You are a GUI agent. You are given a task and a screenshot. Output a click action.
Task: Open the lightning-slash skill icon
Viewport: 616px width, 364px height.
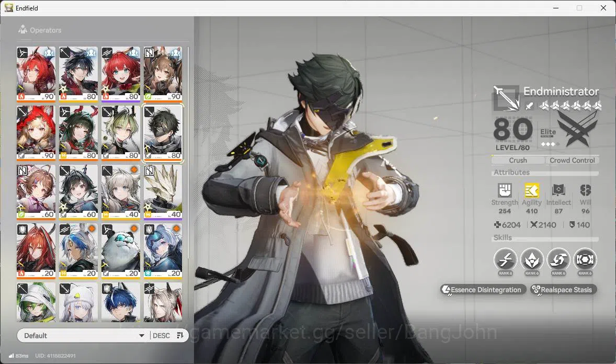tap(505, 259)
